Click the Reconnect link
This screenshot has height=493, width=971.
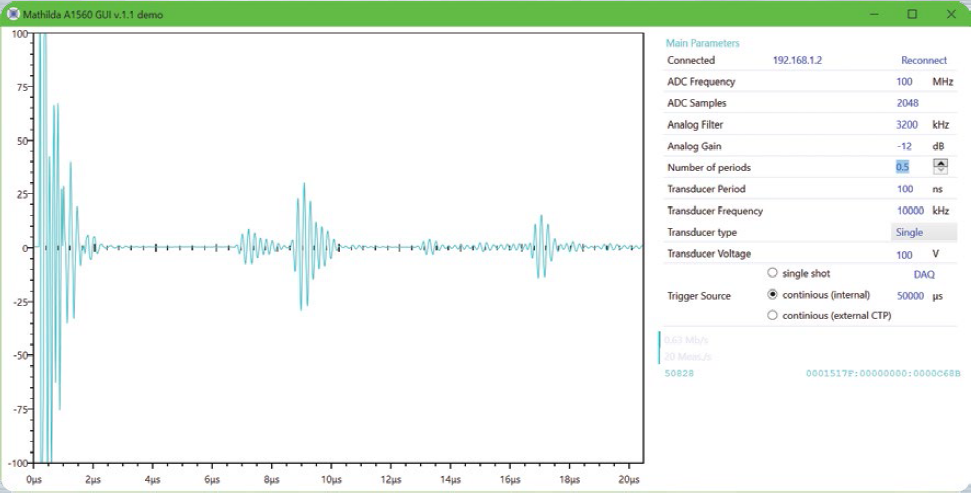pos(923,61)
